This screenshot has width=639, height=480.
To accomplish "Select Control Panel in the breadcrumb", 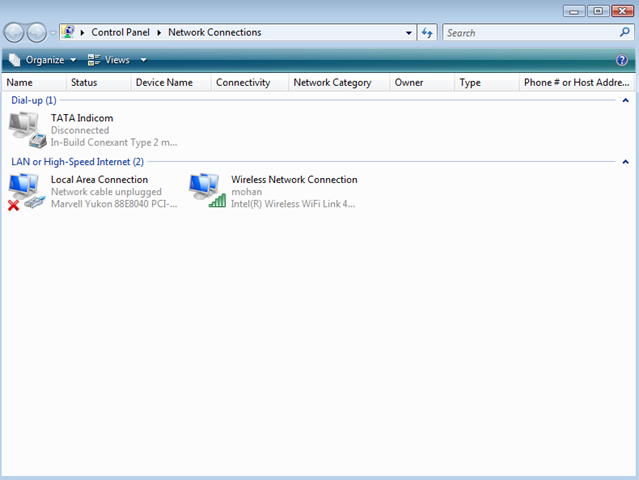I will click(120, 32).
